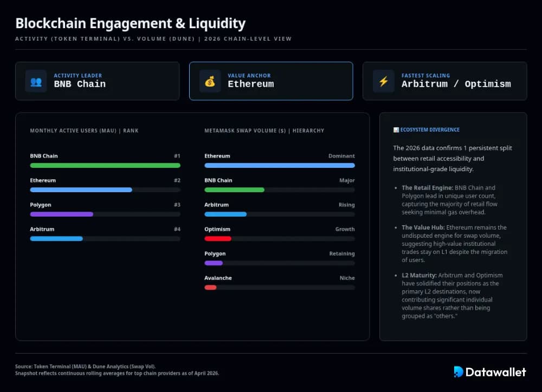This screenshot has height=392, width=542.
Task: Click the #4 rank label
Action: (177, 230)
